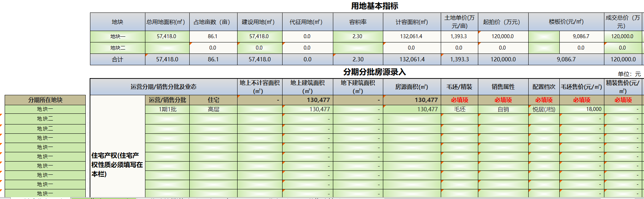Viewport: 644px width, 199px height.
Task: Select the 必填项 cell under 销售属性
Action: click(x=503, y=100)
